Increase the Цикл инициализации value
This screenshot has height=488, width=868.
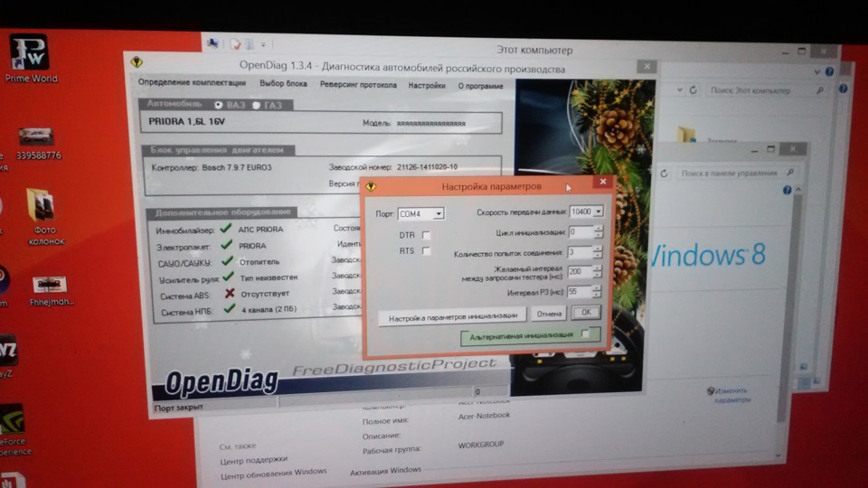coord(598,229)
